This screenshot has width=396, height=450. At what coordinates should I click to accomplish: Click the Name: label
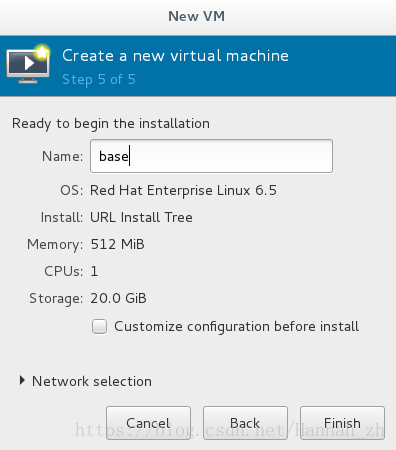[62, 156]
